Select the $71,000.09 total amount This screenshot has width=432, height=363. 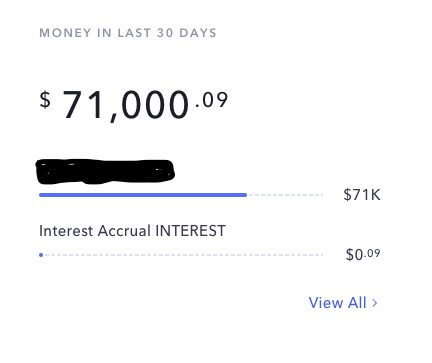pyautogui.click(x=134, y=105)
